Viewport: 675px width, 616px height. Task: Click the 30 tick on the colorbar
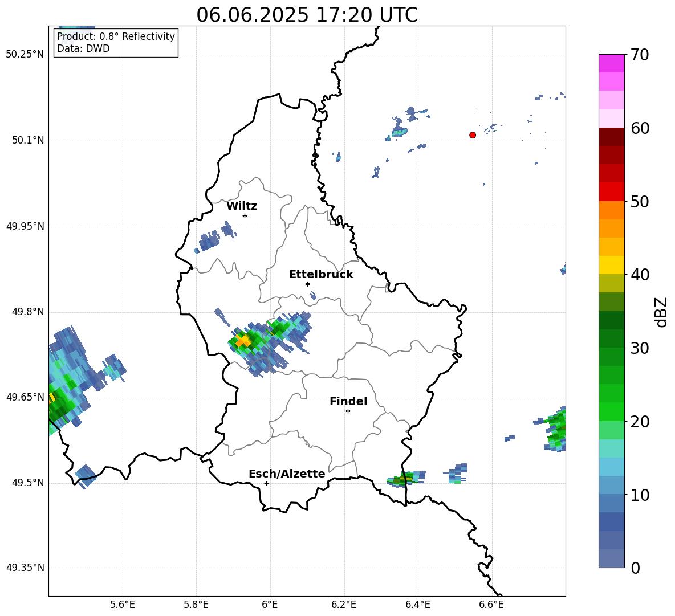[x=639, y=348]
